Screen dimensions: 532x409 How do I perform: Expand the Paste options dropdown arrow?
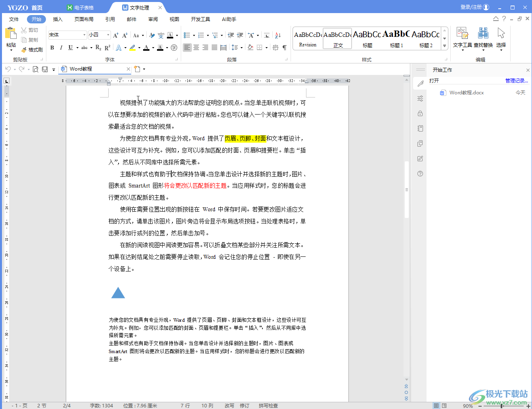[x=11, y=50]
